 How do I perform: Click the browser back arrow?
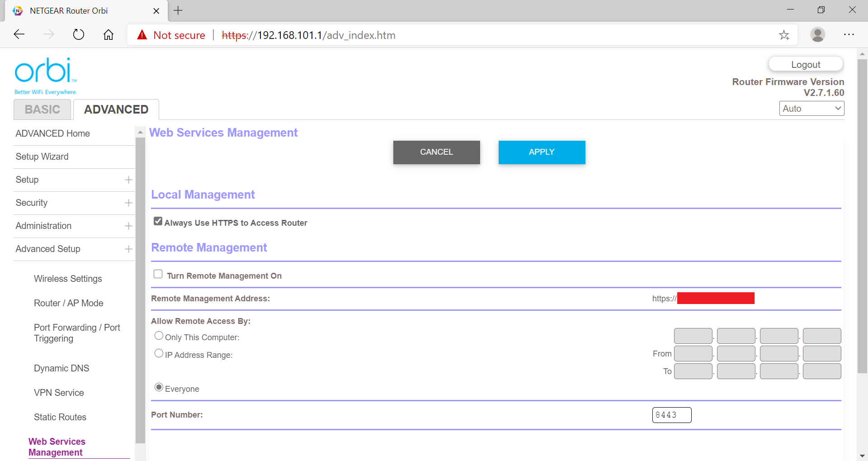[19, 35]
